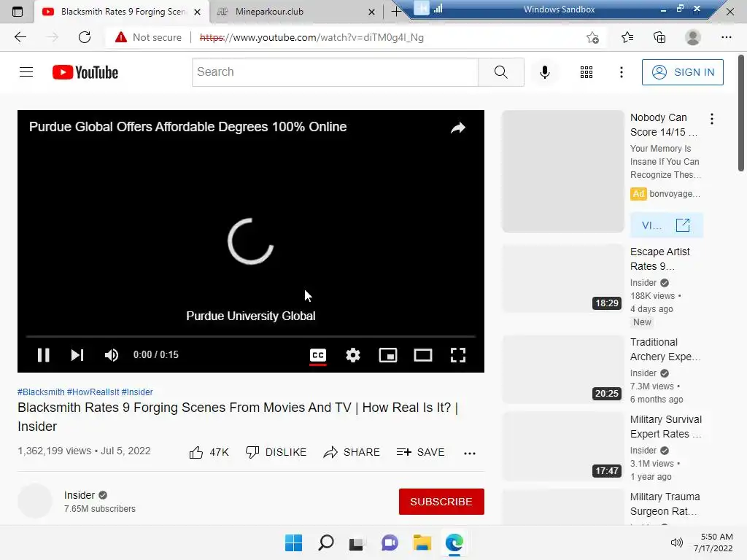Open Military Survival Expert Rates thumbnail
This screenshot has height=560, width=747.
click(562, 446)
